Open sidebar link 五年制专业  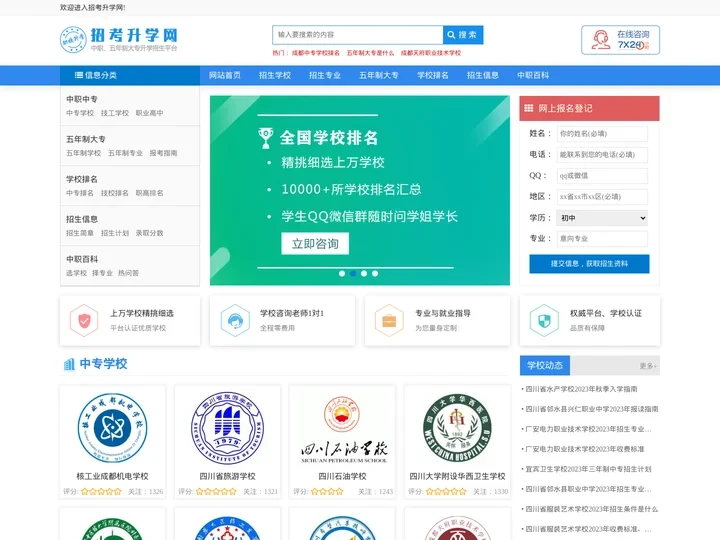pyautogui.click(x=125, y=153)
